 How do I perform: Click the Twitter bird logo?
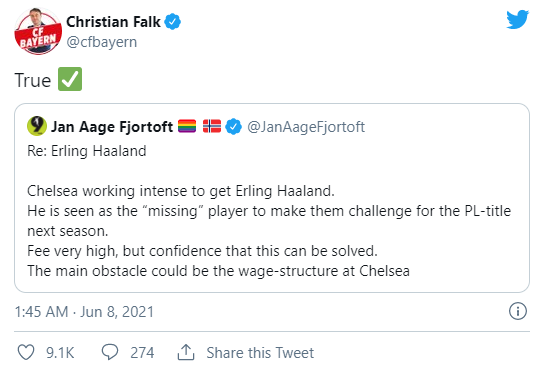517,19
